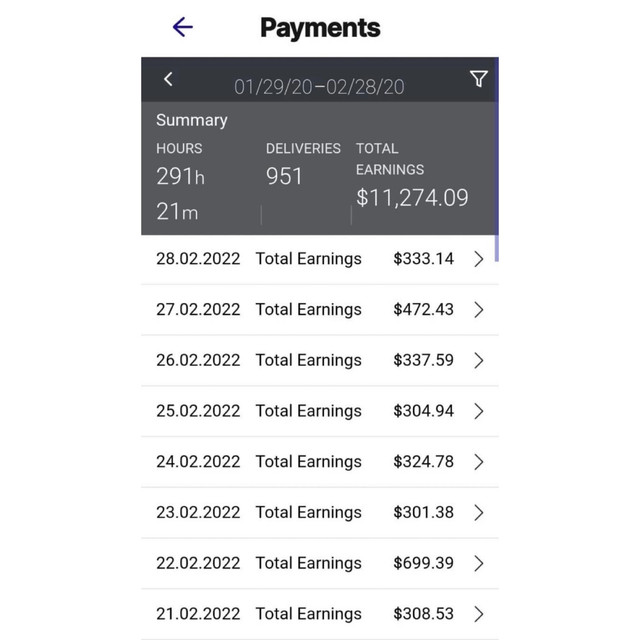Open the 24.02.2022 chevron arrow
This screenshot has width=640, height=640.
pyautogui.click(x=478, y=462)
